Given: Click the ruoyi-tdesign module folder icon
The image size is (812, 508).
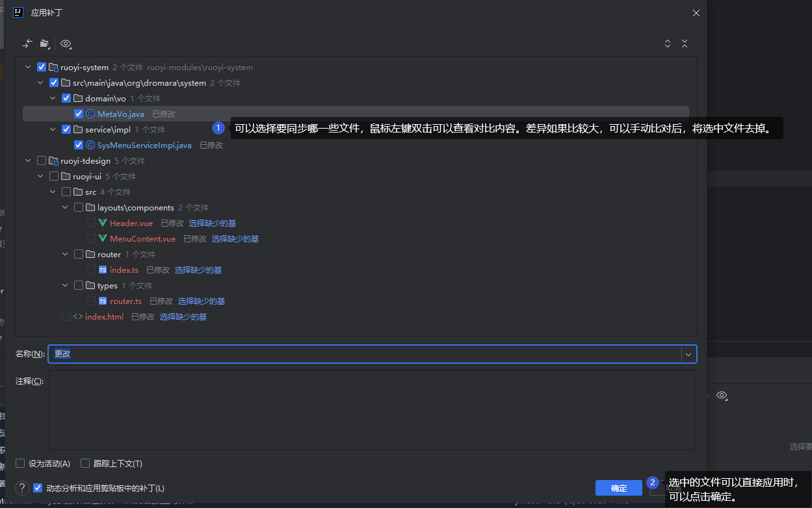Looking at the screenshot, I should point(54,160).
